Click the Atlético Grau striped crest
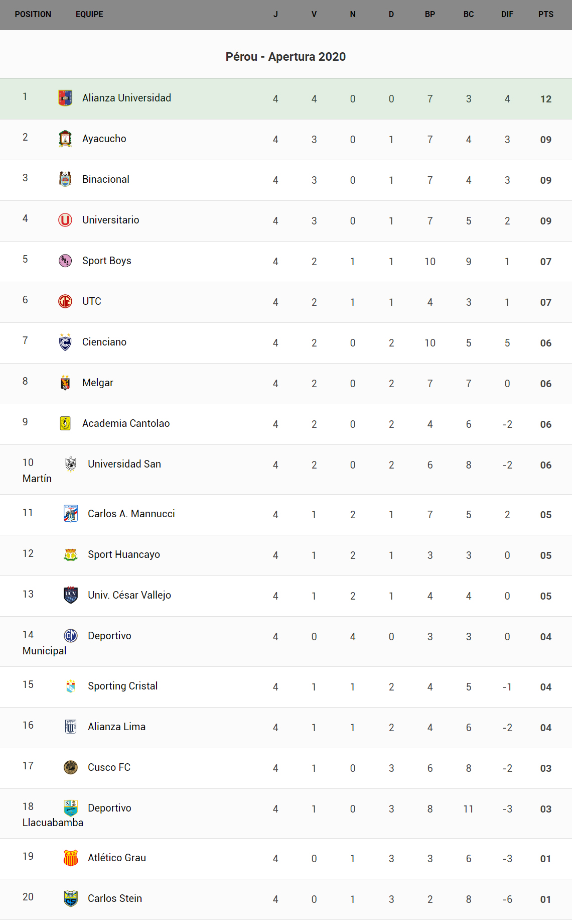This screenshot has width=572, height=924. pyautogui.click(x=71, y=858)
